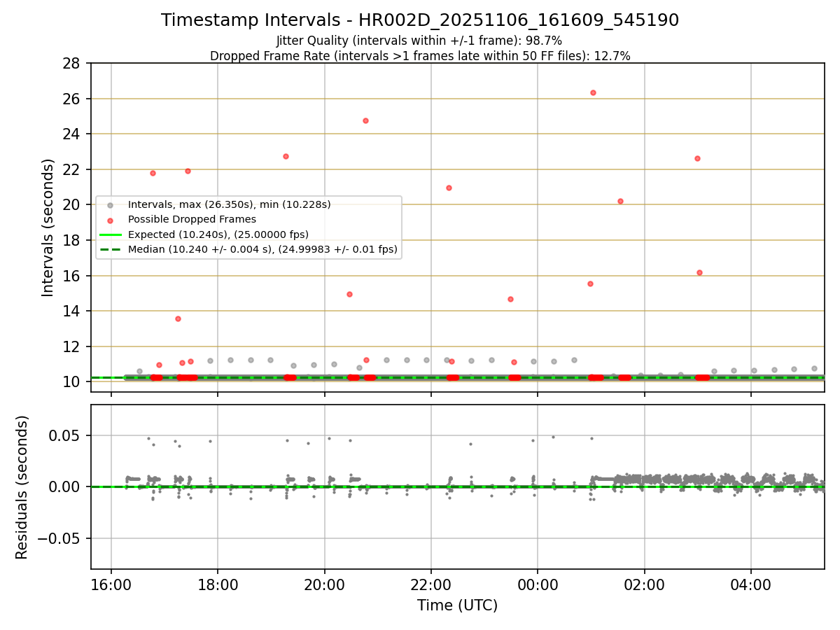Select the 'Dropped Frame Rate' 12.7% subtitle line

tap(420, 56)
